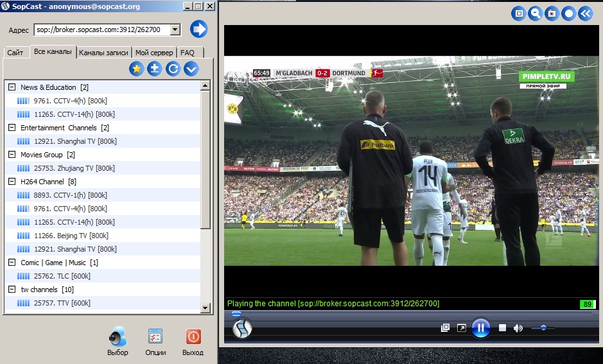Click the Выход exit icon
This screenshot has height=364, width=603.
[x=193, y=336]
